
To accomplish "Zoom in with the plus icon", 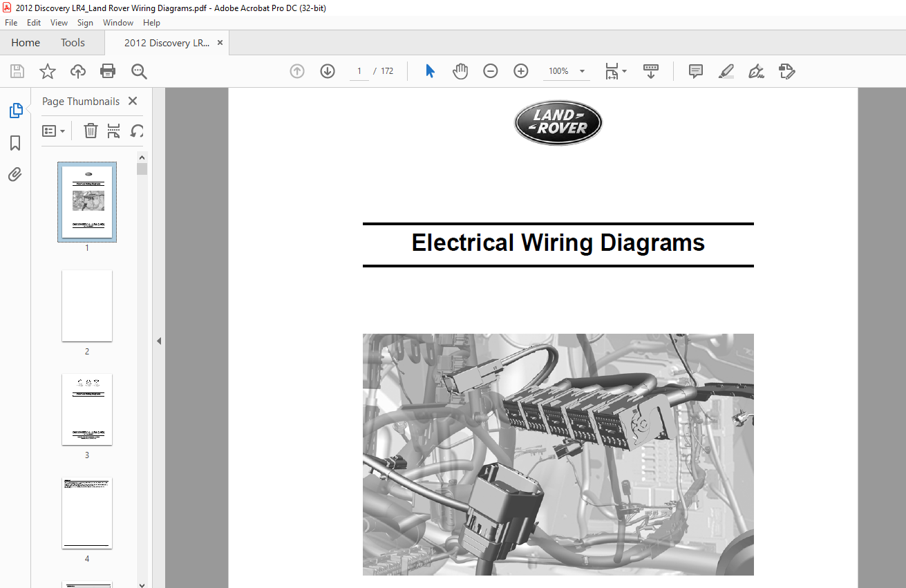I will (521, 71).
